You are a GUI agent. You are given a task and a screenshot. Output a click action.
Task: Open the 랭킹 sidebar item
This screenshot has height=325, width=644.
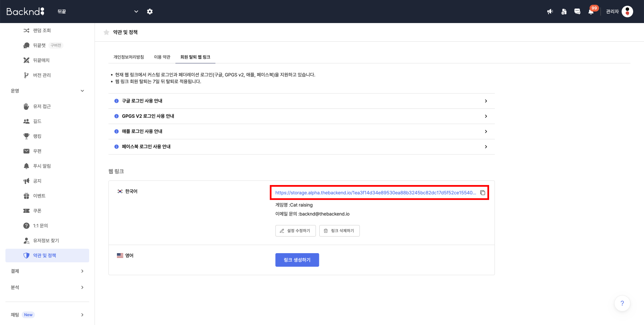[x=37, y=136]
